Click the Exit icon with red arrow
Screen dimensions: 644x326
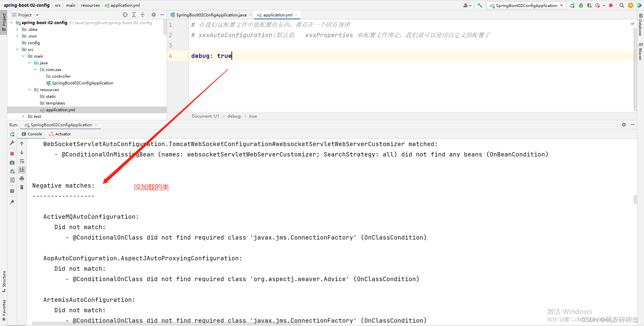point(12,180)
